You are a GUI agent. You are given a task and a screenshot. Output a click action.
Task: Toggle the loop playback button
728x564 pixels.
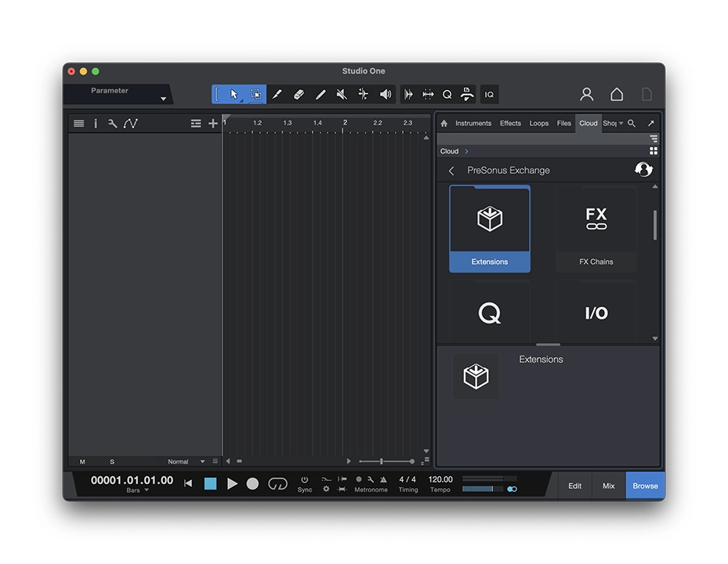[277, 483]
